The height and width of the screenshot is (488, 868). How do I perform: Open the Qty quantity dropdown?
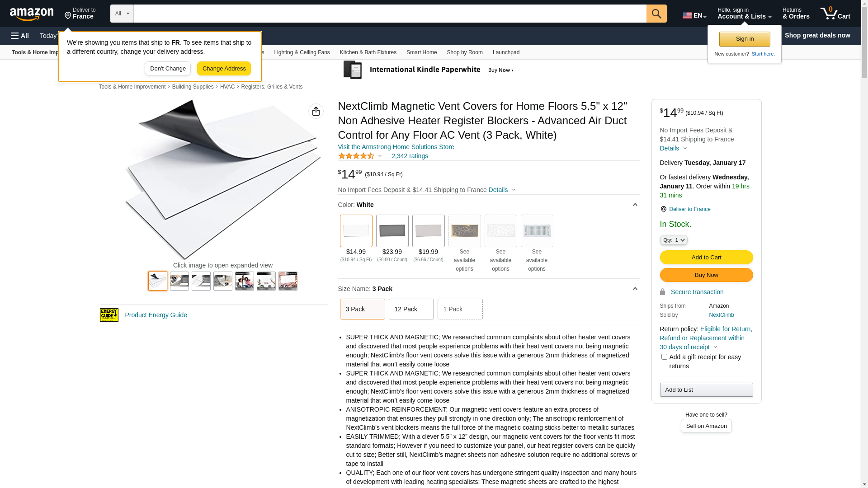click(674, 240)
